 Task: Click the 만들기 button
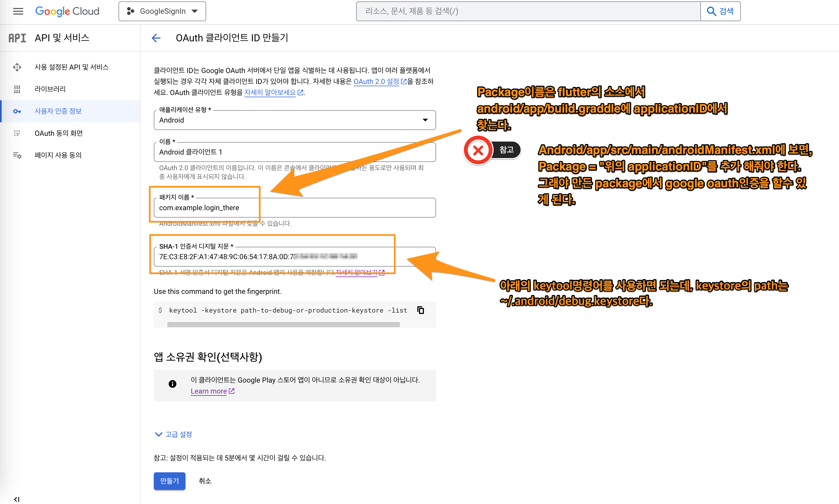(169, 481)
